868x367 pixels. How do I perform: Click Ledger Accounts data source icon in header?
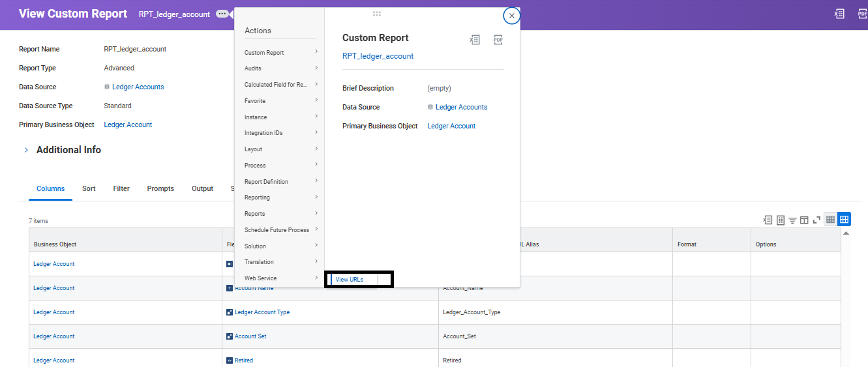(x=107, y=87)
